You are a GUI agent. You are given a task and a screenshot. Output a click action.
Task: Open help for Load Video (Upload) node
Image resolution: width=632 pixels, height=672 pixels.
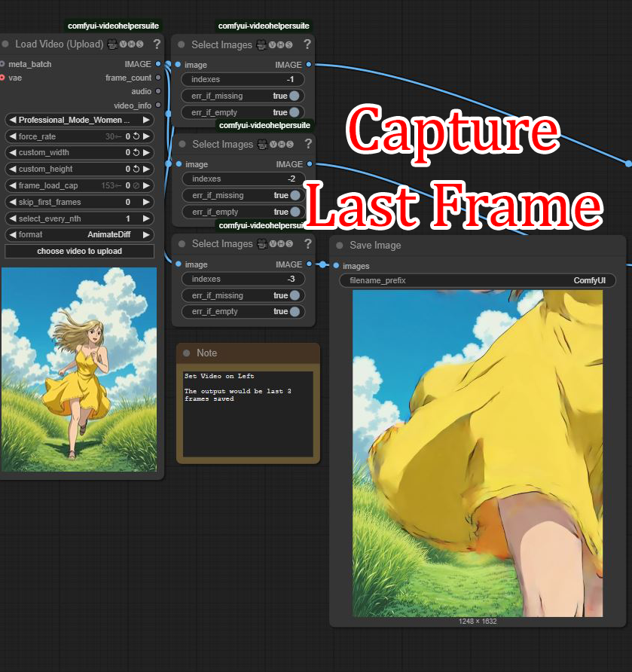(157, 44)
